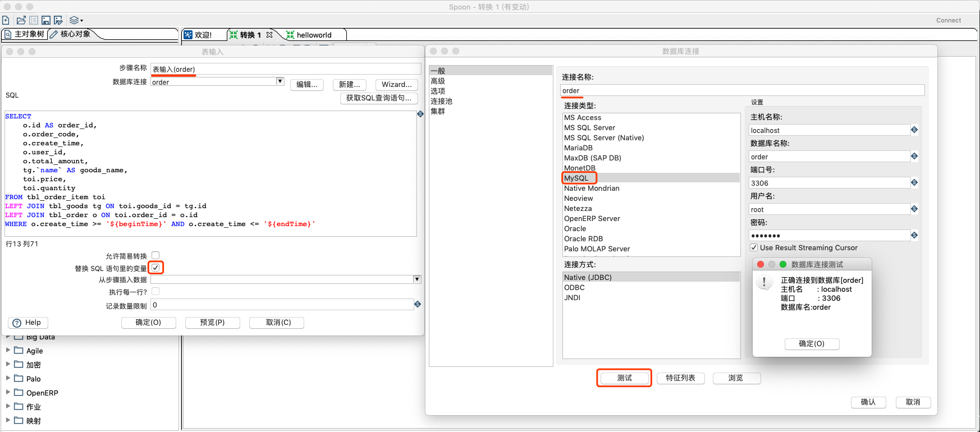Click 获取SQL查询语句... button
The image size is (980, 432).
point(379,98)
